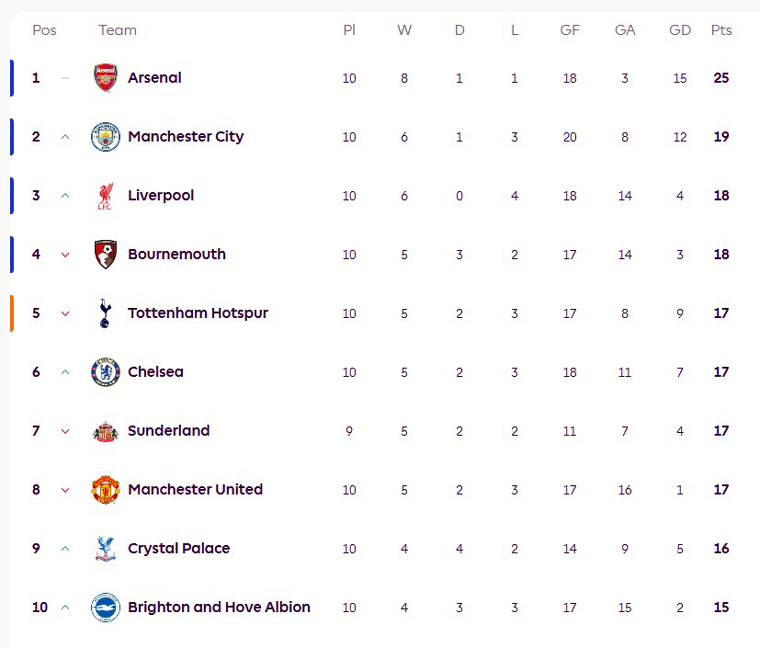This screenshot has width=760, height=648.
Task: Select the GD column header
Action: click(680, 30)
